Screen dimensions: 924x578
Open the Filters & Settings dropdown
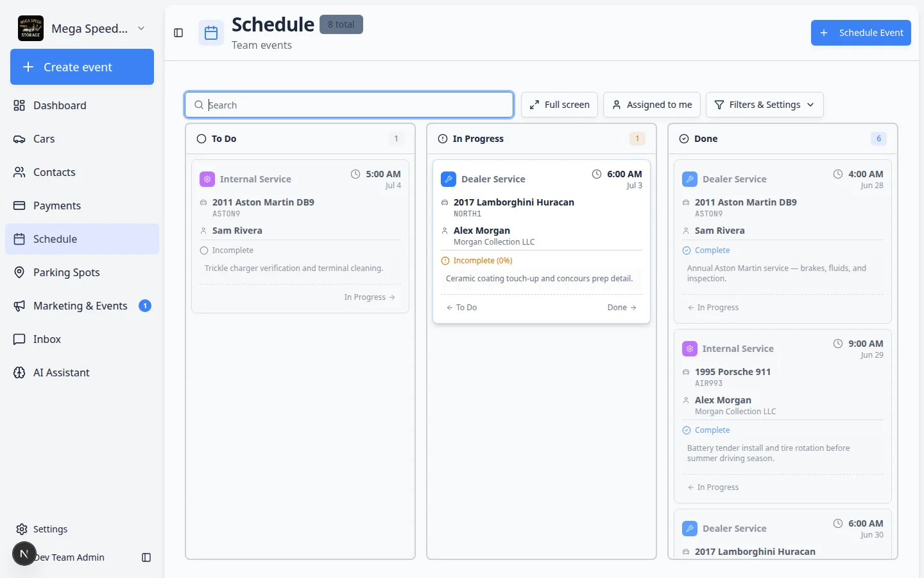pyautogui.click(x=764, y=105)
